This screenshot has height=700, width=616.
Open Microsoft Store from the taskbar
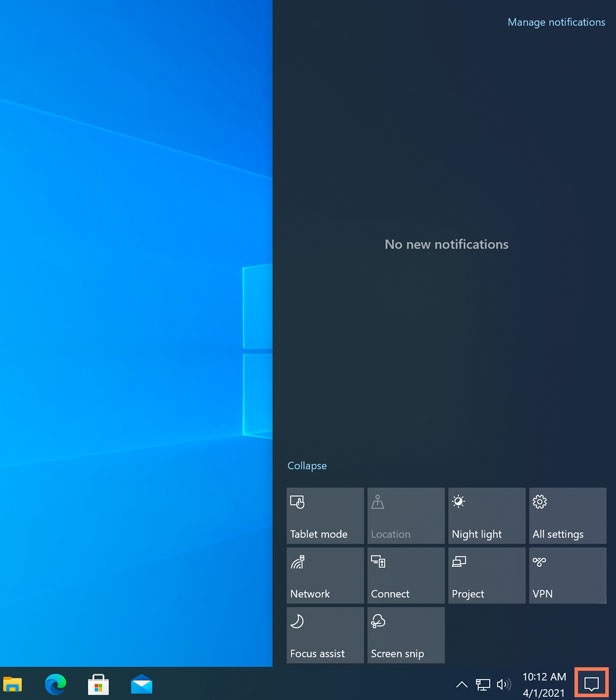98,685
